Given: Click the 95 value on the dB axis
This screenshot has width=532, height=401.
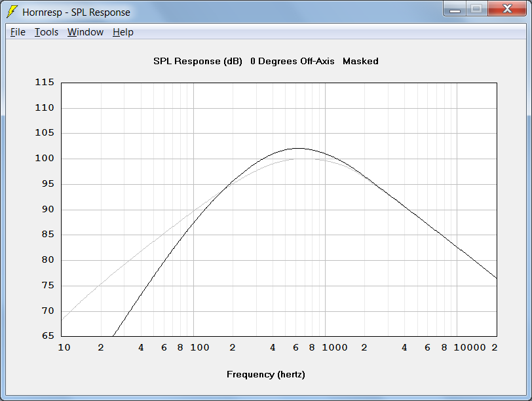Looking at the screenshot, I should coord(48,184).
